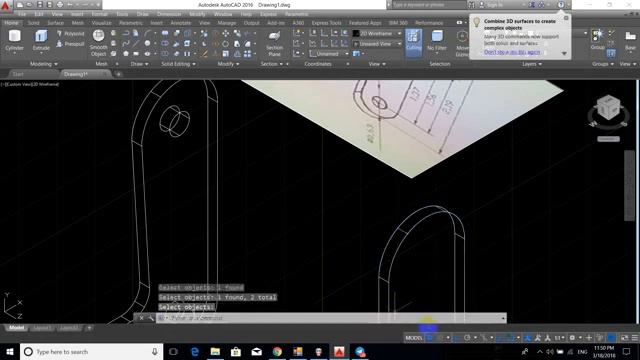Click the viewport label Custom View 2D Wireframe
The width and height of the screenshot is (640, 360).
[x=30, y=84]
